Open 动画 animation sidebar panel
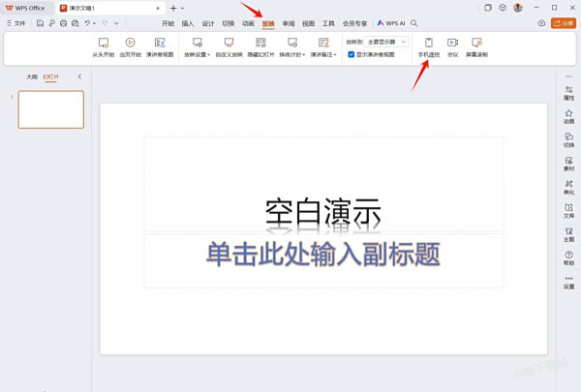The image size is (581, 392). [568, 117]
